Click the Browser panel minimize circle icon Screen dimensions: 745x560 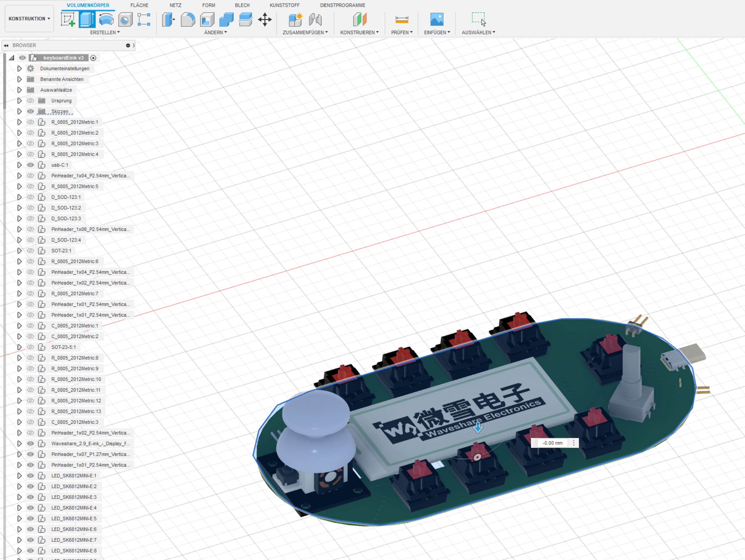128,46
